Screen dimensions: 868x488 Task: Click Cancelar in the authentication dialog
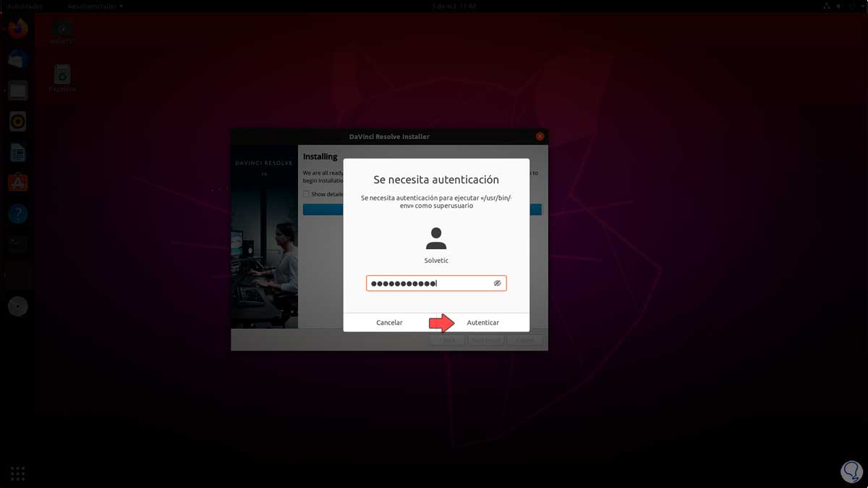tap(389, 322)
